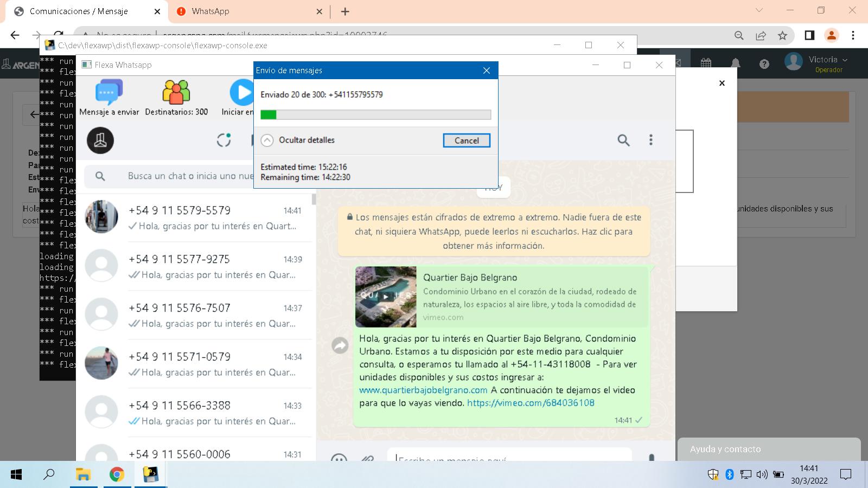Image resolution: width=868 pixels, height=488 pixels.
Task: Open Victoria Operador user dropdown
Action: point(816,63)
